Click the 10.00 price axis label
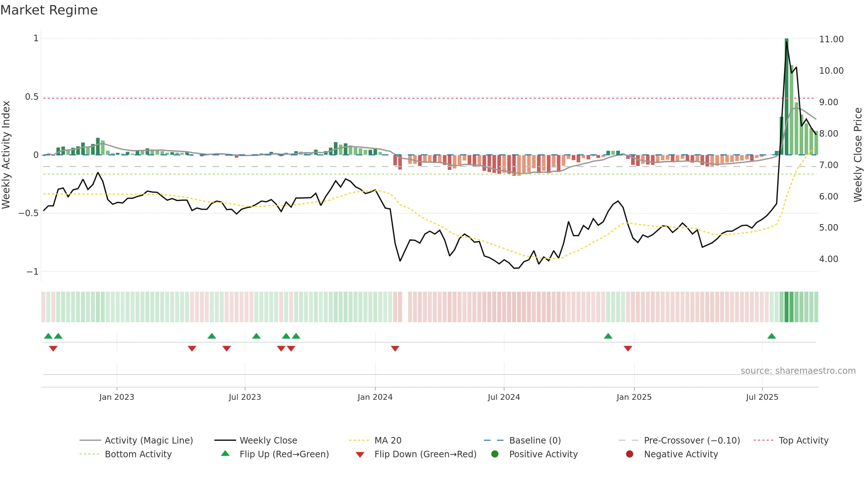 [x=831, y=70]
